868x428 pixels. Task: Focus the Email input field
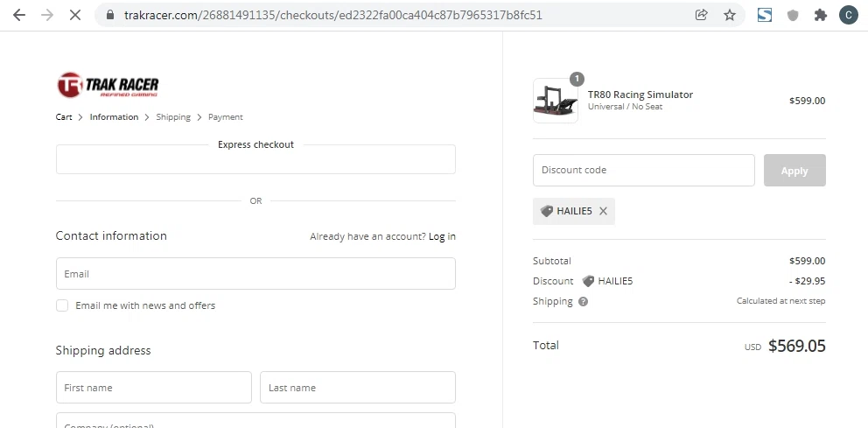point(255,274)
